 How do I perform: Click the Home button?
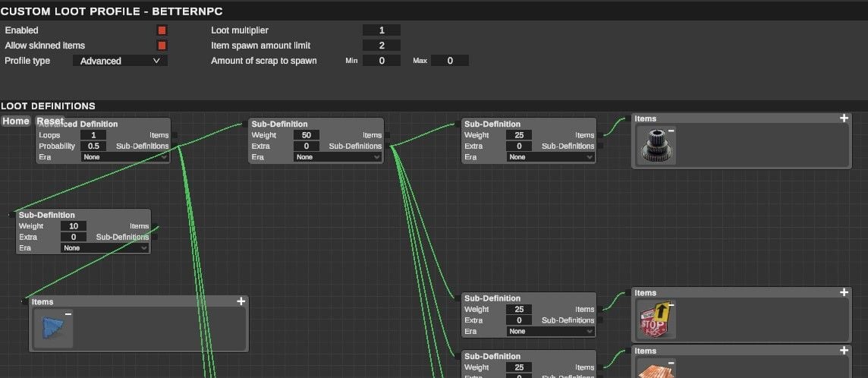click(16, 121)
